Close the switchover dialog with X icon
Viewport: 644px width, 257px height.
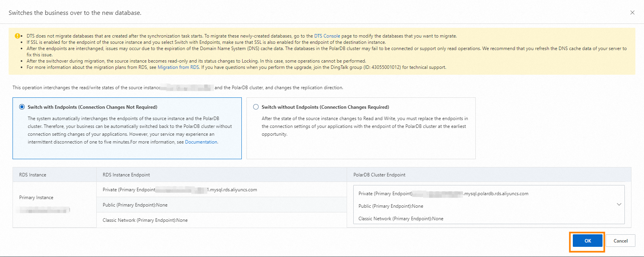632,13
